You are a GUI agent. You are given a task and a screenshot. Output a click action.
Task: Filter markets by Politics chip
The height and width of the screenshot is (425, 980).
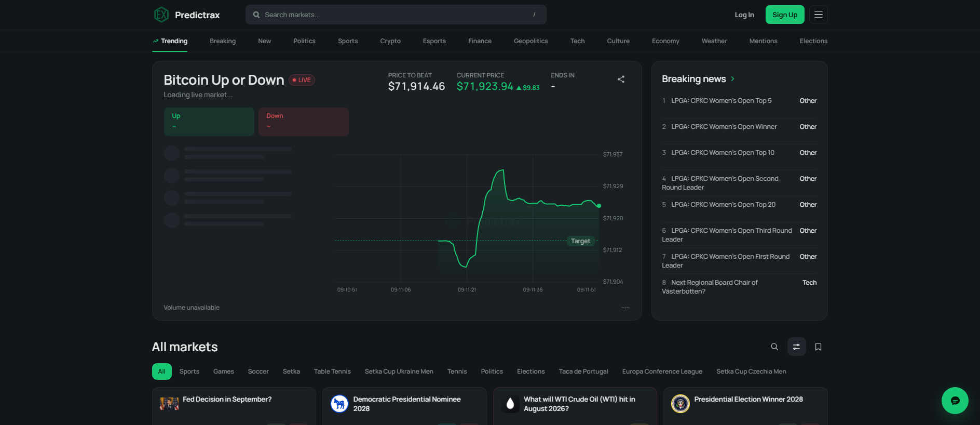coord(492,371)
